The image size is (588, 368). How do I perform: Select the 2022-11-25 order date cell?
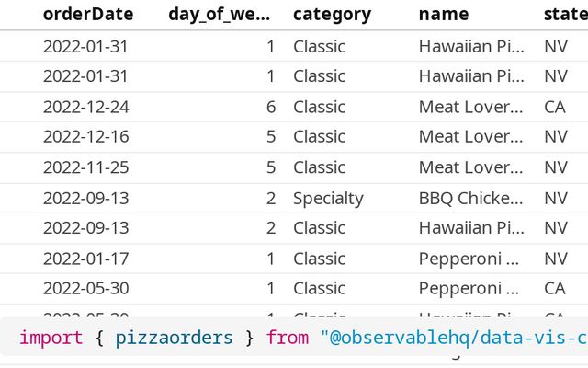tap(85, 167)
